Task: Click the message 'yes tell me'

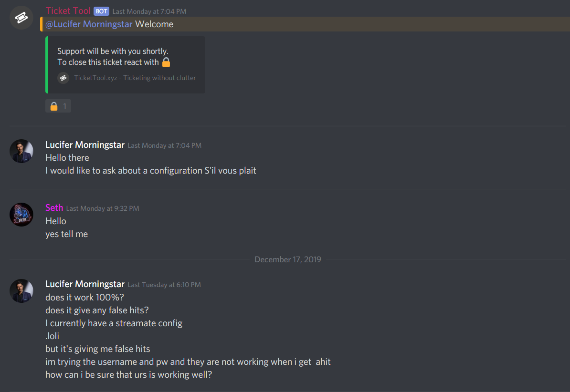Action: click(66, 234)
